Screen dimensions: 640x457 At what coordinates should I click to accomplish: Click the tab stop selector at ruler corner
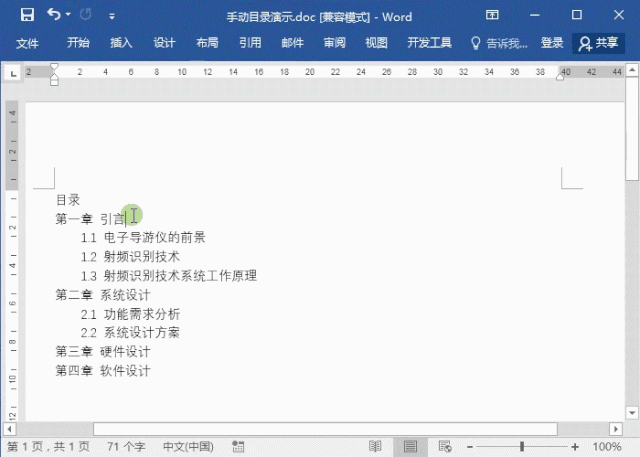(x=13, y=73)
